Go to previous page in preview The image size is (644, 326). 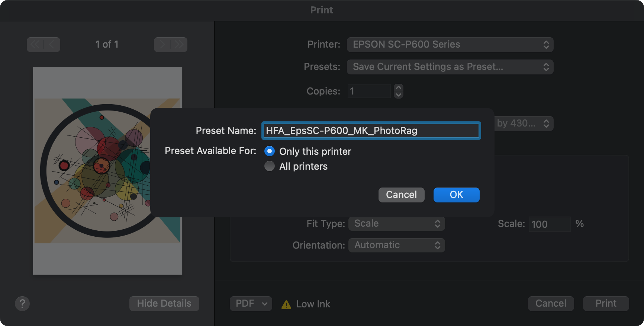click(x=52, y=45)
